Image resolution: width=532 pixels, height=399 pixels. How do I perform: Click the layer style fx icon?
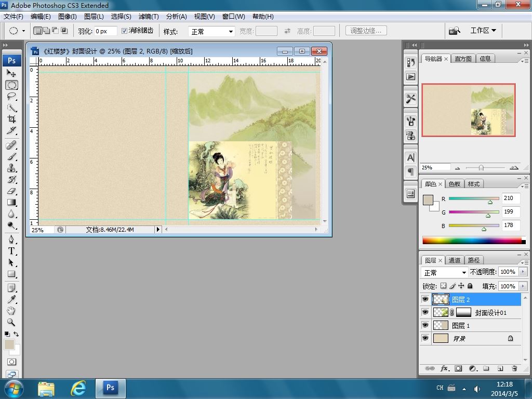pos(445,368)
